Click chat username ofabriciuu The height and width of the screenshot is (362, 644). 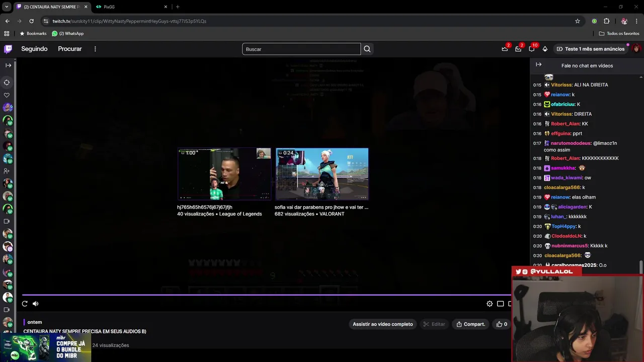(x=563, y=104)
